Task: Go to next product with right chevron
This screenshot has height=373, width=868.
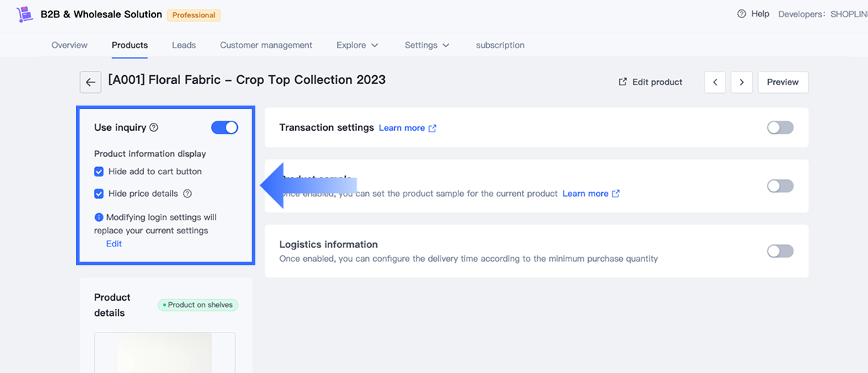Action: coord(741,82)
